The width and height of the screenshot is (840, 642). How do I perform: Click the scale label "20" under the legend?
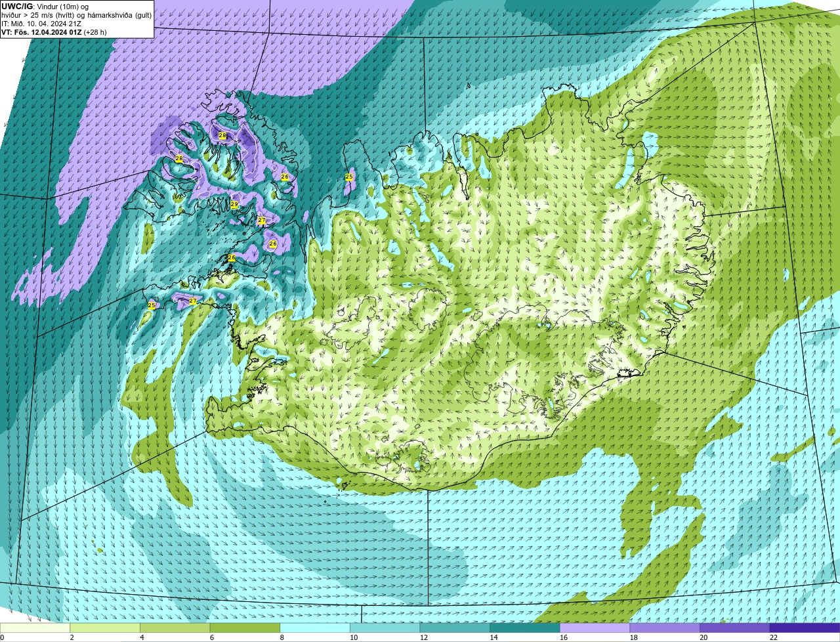pyautogui.click(x=703, y=637)
